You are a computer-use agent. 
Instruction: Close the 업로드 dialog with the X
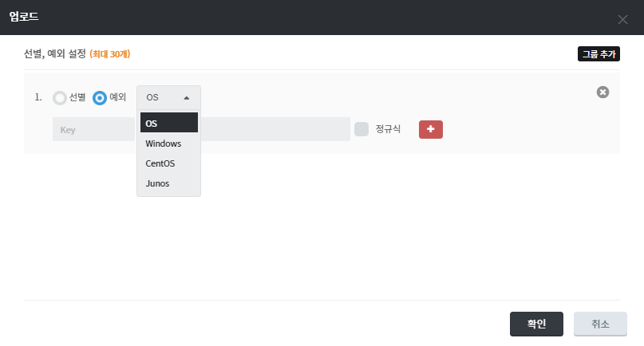(x=622, y=19)
